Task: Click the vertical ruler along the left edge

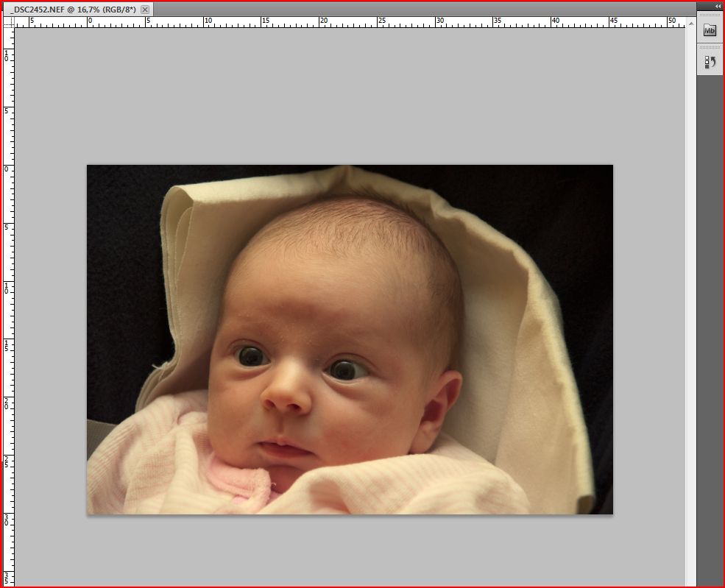Action: pyautogui.click(x=9, y=294)
